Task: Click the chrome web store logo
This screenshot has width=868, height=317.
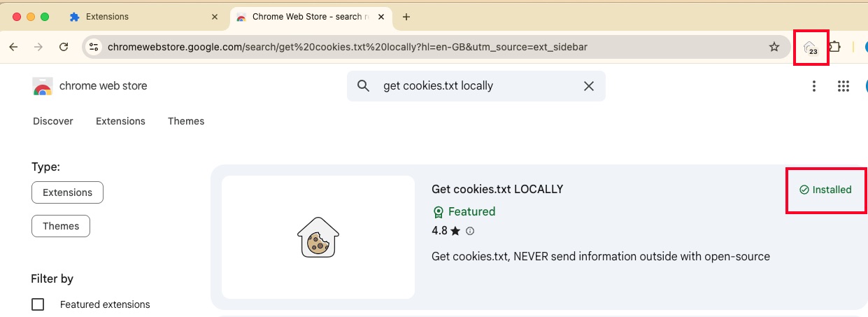Action: click(90, 86)
